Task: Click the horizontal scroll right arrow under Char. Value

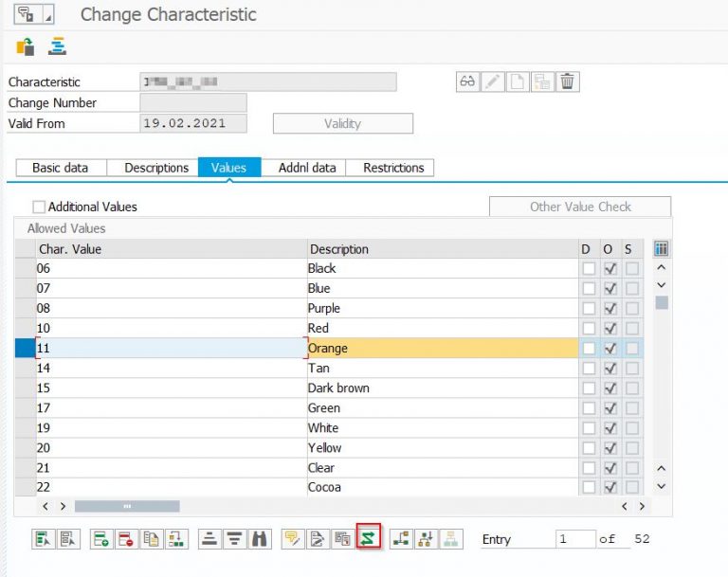Action: pyautogui.click(x=63, y=507)
